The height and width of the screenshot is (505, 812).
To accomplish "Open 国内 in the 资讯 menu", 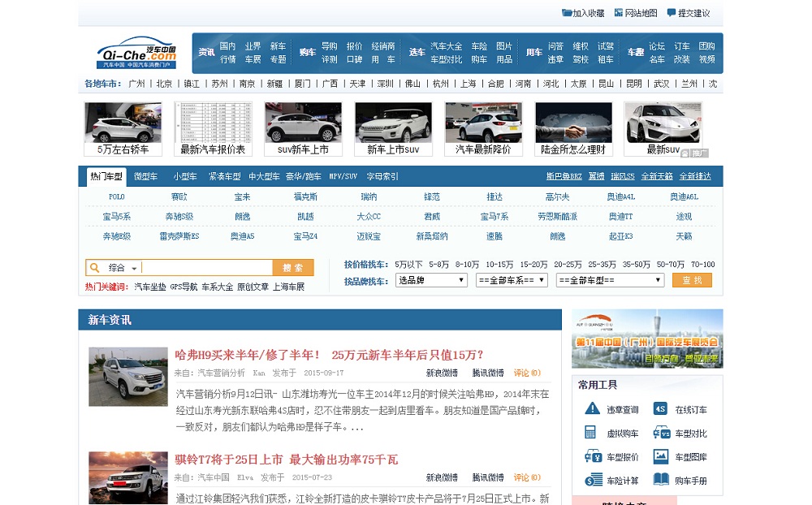I will [227, 46].
